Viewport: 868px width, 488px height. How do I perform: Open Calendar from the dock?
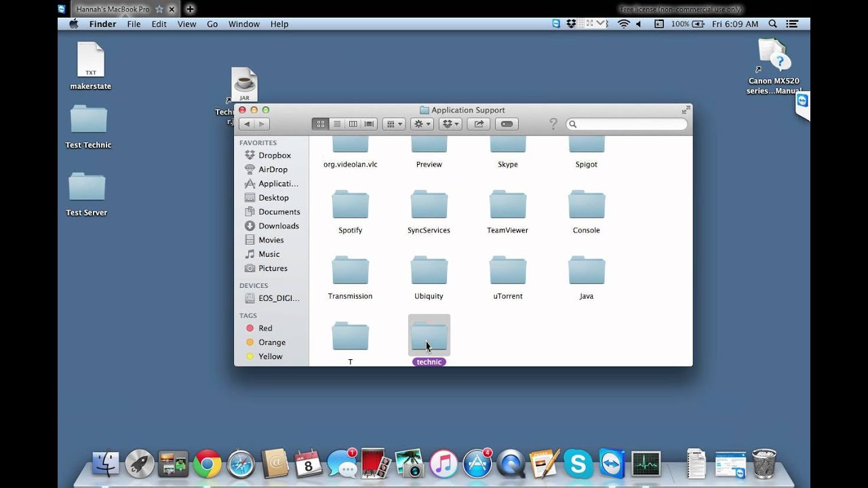tap(309, 464)
